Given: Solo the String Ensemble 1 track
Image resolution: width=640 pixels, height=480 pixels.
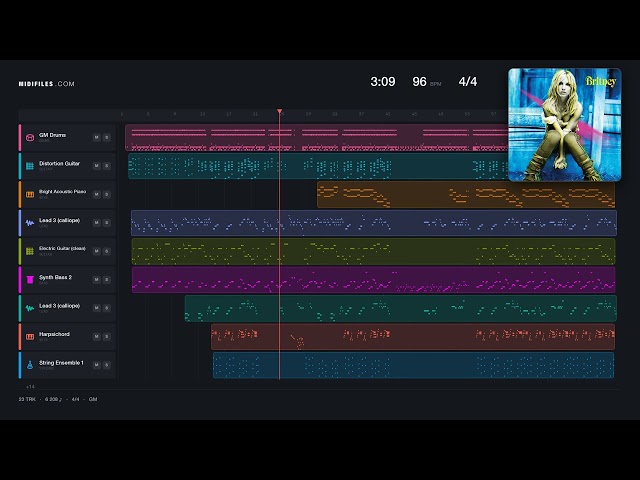Looking at the screenshot, I should pyautogui.click(x=107, y=365).
